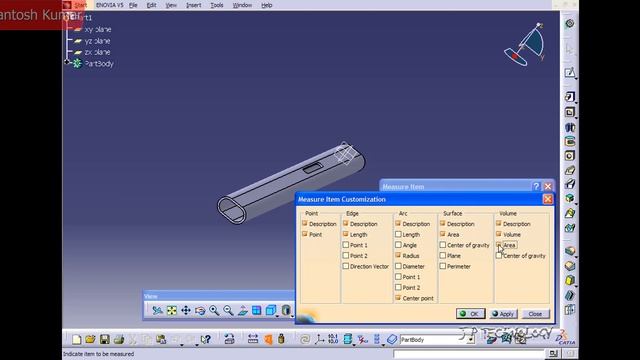Image resolution: width=640 pixels, height=360 pixels.
Task: Check Center of gravity under Volume
Action: tap(499, 256)
